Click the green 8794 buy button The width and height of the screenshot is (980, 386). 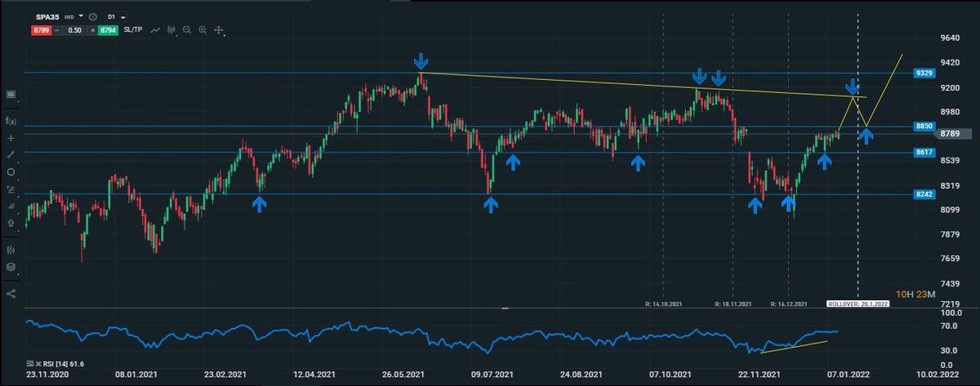click(x=108, y=30)
